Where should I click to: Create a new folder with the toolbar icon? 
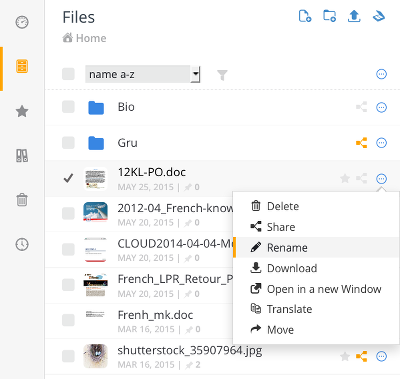329,16
